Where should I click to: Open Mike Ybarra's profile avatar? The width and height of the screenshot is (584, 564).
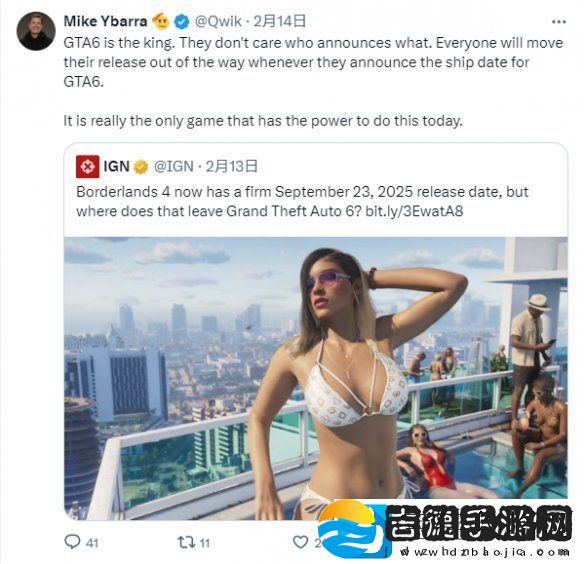(36, 31)
